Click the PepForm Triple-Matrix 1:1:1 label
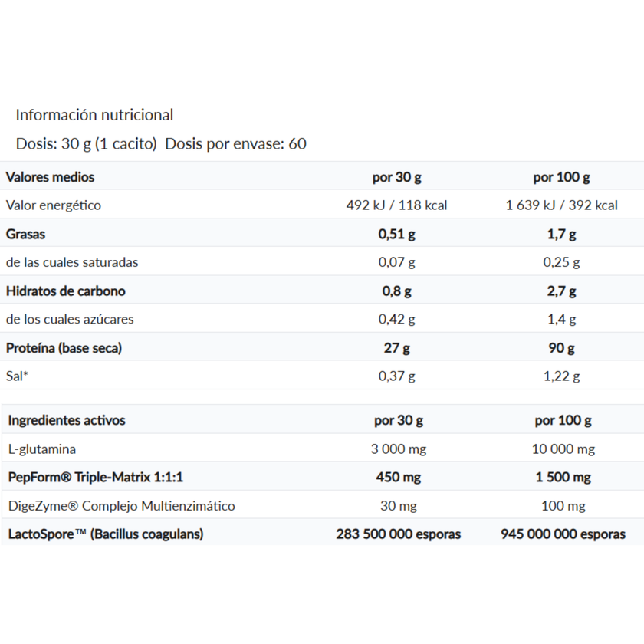 (x=96, y=477)
